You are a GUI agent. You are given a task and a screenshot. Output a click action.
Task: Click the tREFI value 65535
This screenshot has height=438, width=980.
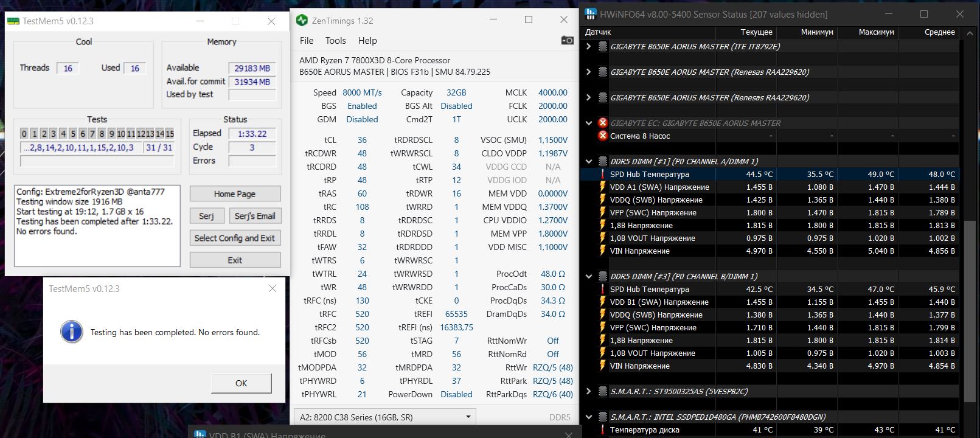pos(456,314)
